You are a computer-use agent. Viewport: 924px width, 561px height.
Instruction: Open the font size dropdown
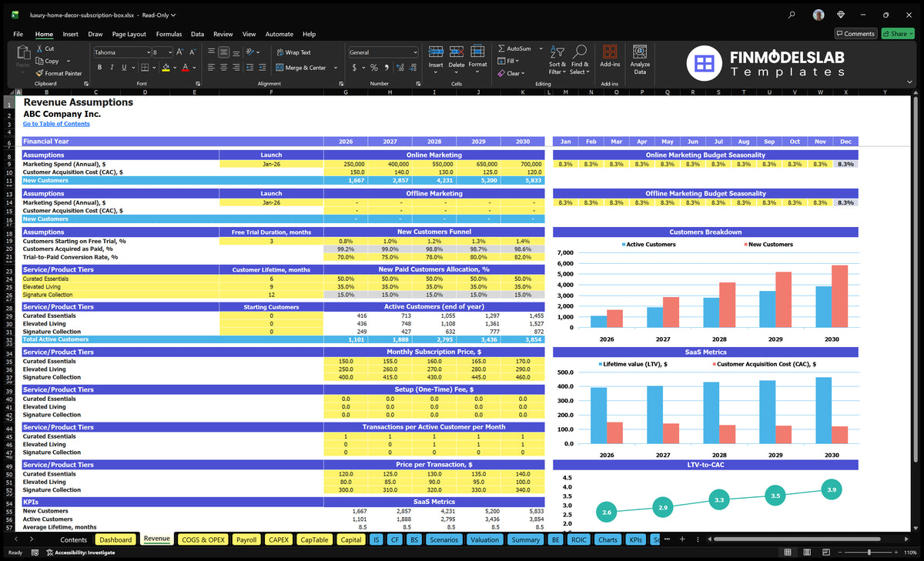(x=169, y=52)
